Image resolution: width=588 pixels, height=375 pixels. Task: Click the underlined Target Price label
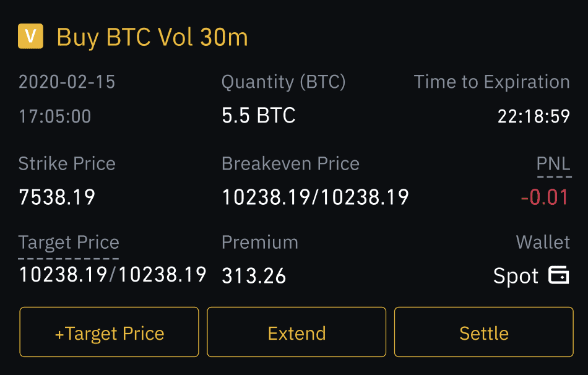coord(69,243)
